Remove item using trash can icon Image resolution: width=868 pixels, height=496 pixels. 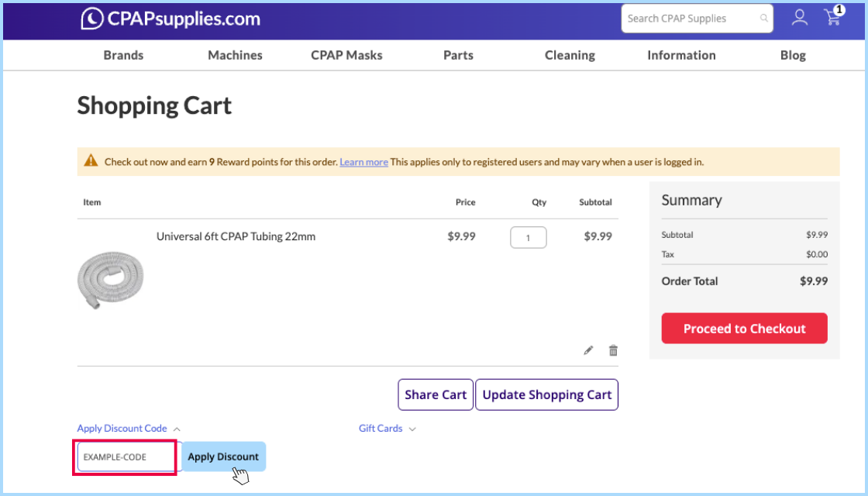613,350
